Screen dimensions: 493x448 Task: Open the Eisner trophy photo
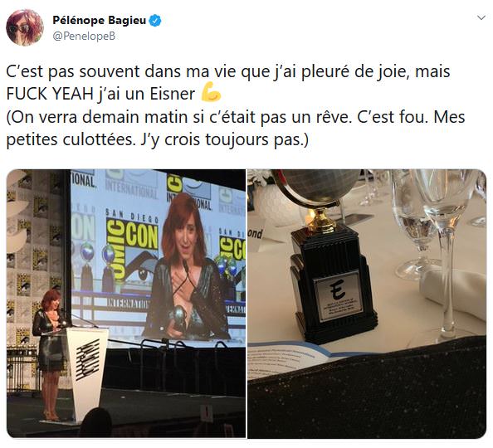click(x=367, y=304)
